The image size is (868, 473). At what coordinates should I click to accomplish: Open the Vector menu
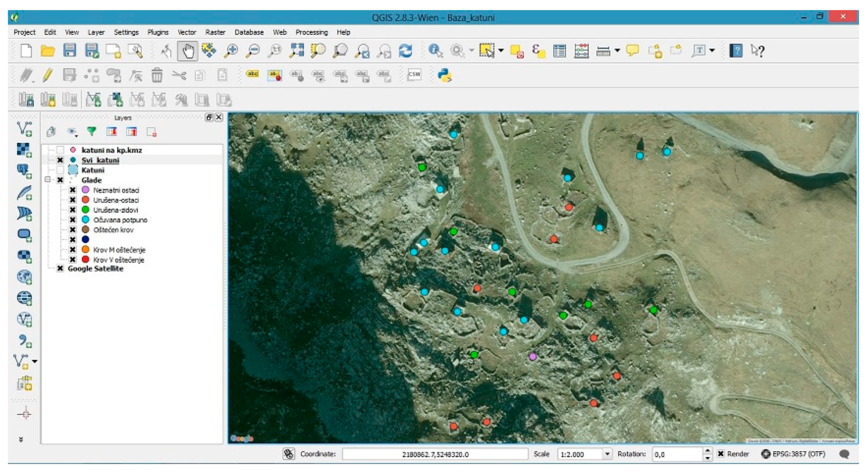(x=186, y=32)
